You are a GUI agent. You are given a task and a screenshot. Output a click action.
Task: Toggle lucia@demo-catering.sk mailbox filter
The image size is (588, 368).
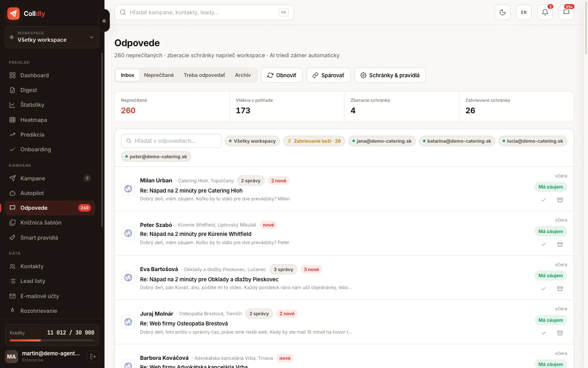(x=533, y=141)
